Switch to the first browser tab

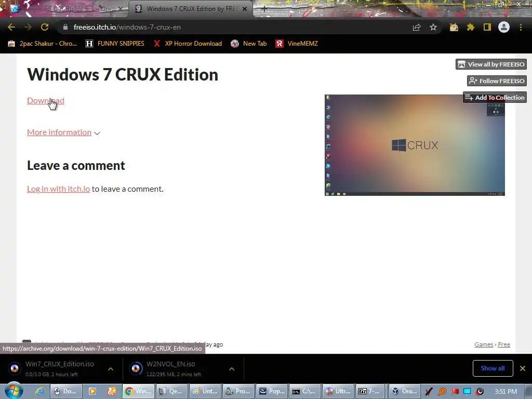[x=64, y=9]
